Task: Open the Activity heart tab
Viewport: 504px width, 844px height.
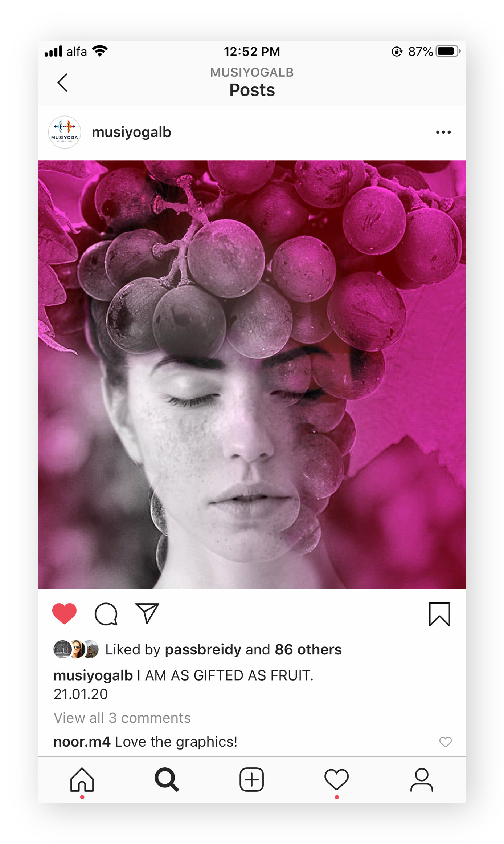Action: (x=336, y=780)
